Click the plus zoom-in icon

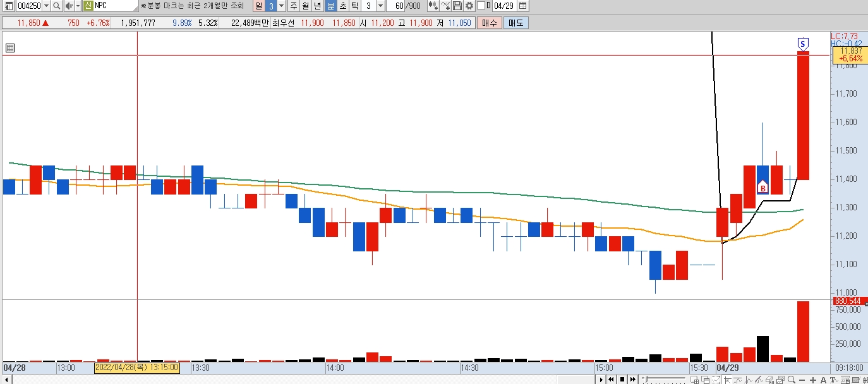point(813,380)
